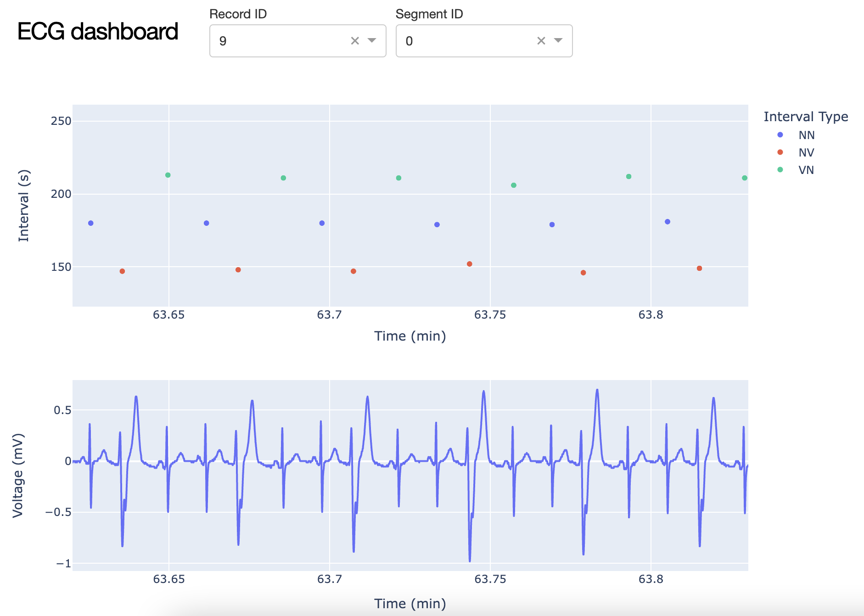
Task: Click the blue NN legend marker
Action: point(780,134)
